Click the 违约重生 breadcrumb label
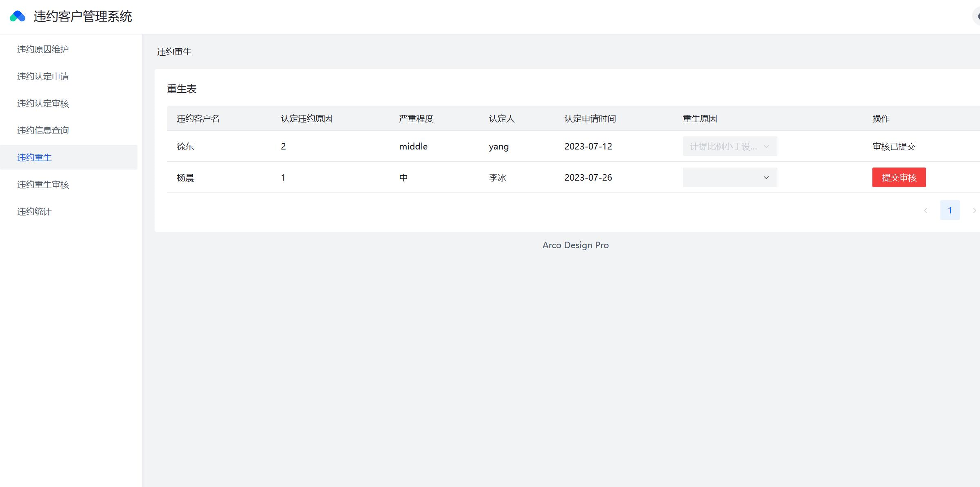980x487 pixels. click(x=174, y=52)
